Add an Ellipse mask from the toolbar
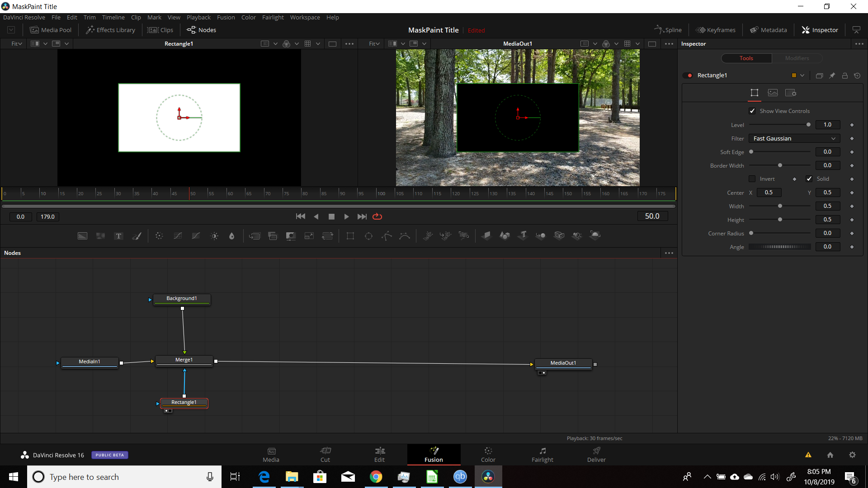This screenshot has width=868, height=488. click(x=368, y=236)
